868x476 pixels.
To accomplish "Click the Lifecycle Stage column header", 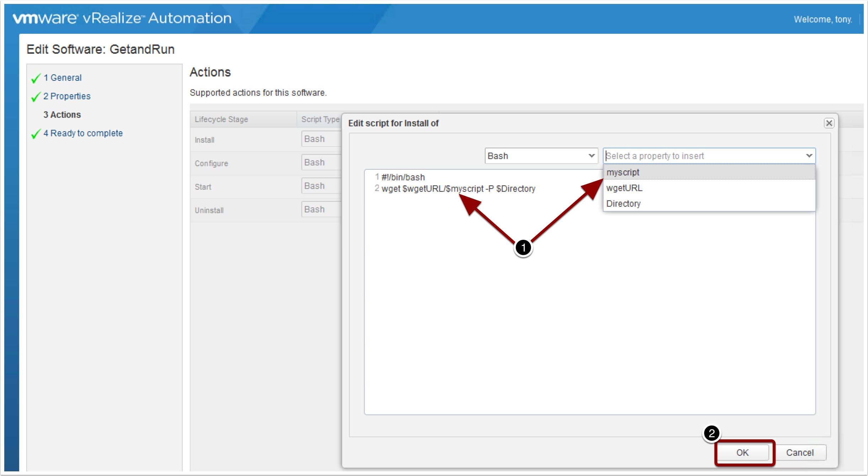I will coord(221,119).
